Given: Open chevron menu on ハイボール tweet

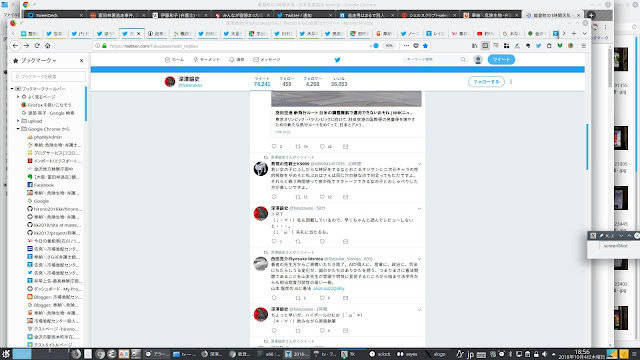Looking at the screenshot, I should pos(419,310).
